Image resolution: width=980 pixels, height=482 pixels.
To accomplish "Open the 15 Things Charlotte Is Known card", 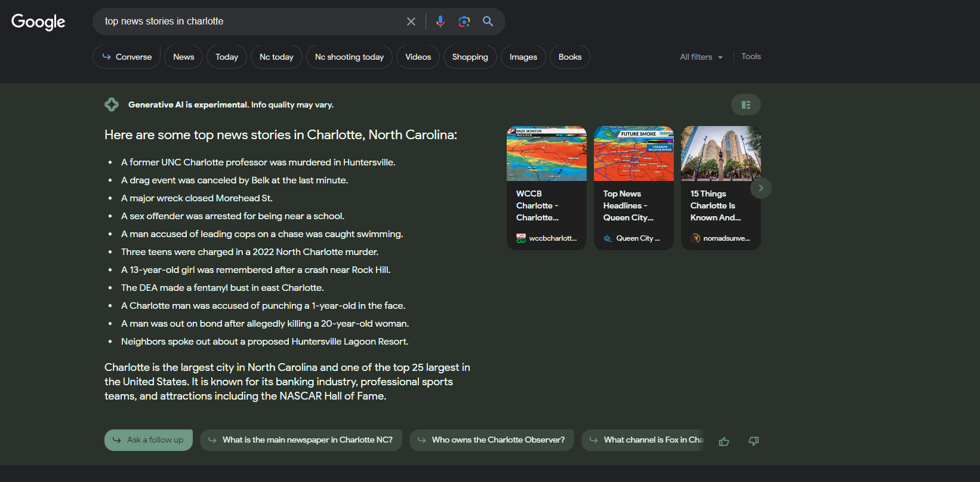I will click(x=721, y=188).
